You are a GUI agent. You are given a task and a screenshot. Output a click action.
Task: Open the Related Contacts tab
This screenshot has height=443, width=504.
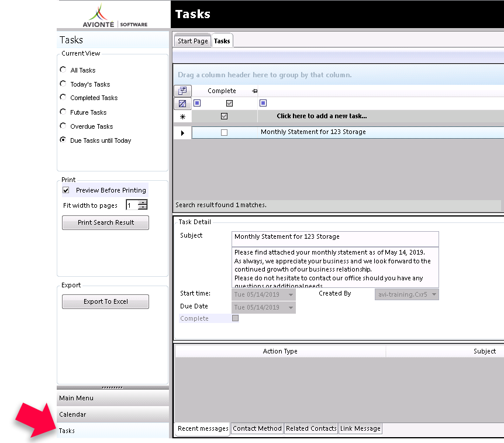(311, 428)
